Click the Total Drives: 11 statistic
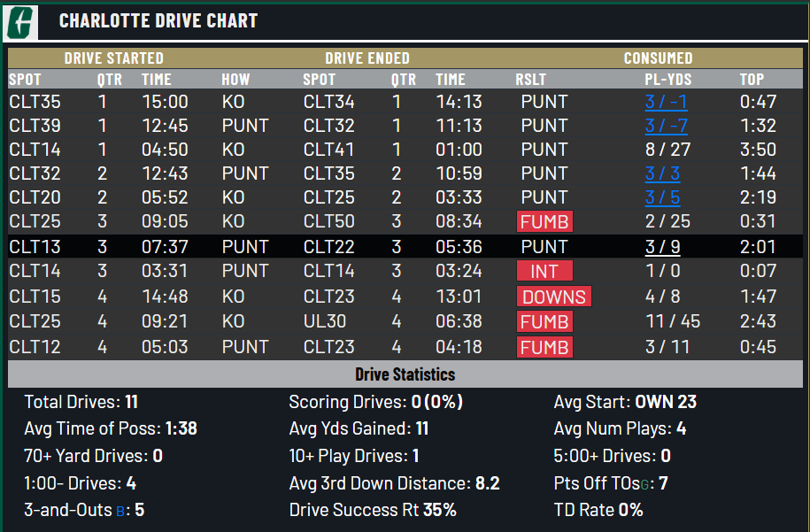The width and height of the screenshot is (810, 532). [x=81, y=402]
